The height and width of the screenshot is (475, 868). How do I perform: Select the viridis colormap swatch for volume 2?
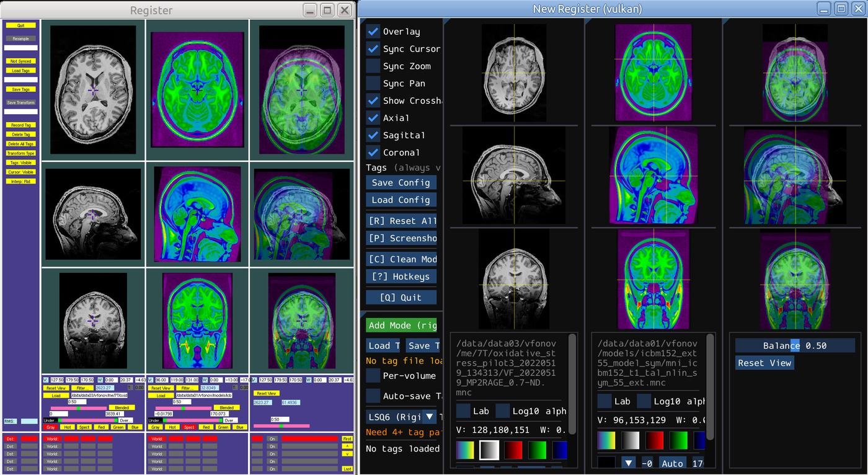[606, 440]
